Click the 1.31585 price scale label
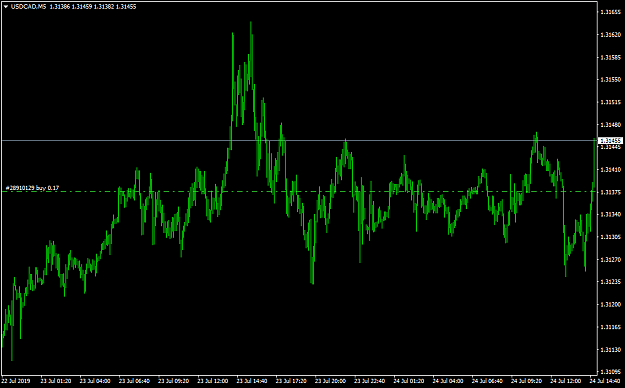 610,57
